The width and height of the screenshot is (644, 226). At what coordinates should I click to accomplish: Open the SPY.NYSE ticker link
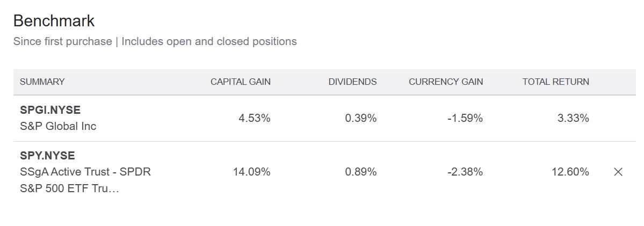pos(47,156)
